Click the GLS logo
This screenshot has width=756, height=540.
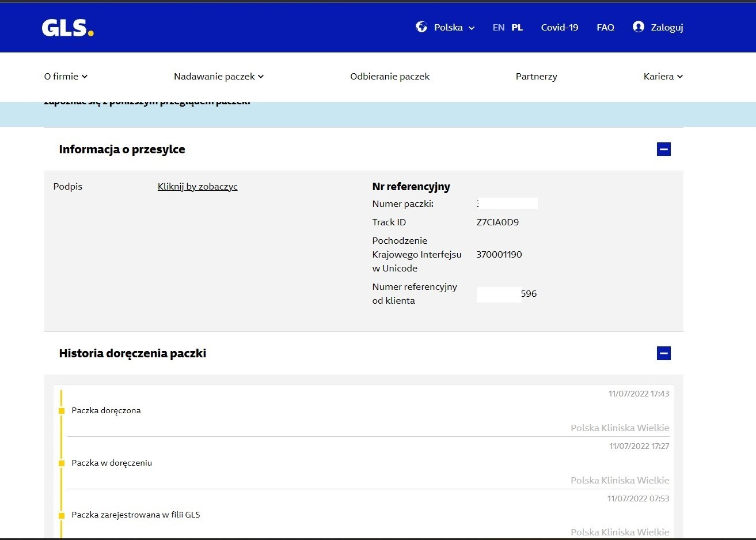coord(67,27)
